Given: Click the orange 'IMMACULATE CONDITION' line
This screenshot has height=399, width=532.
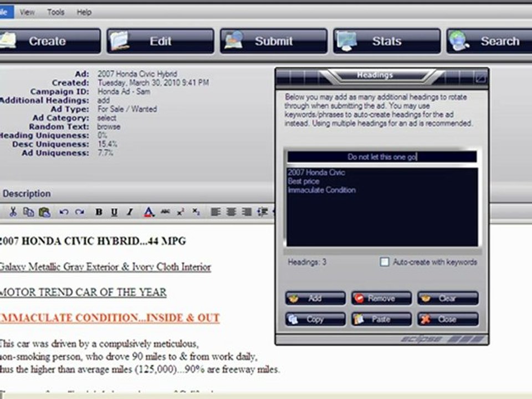Looking at the screenshot, I should pos(110,318).
